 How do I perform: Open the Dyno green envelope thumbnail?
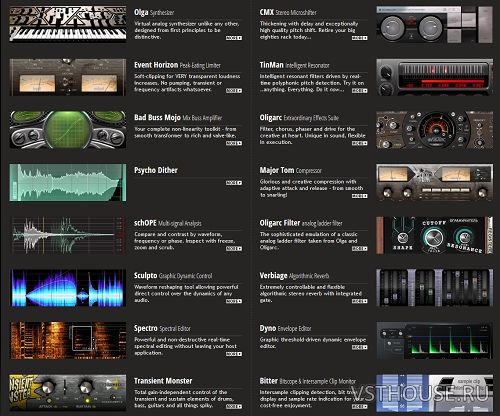435,340
